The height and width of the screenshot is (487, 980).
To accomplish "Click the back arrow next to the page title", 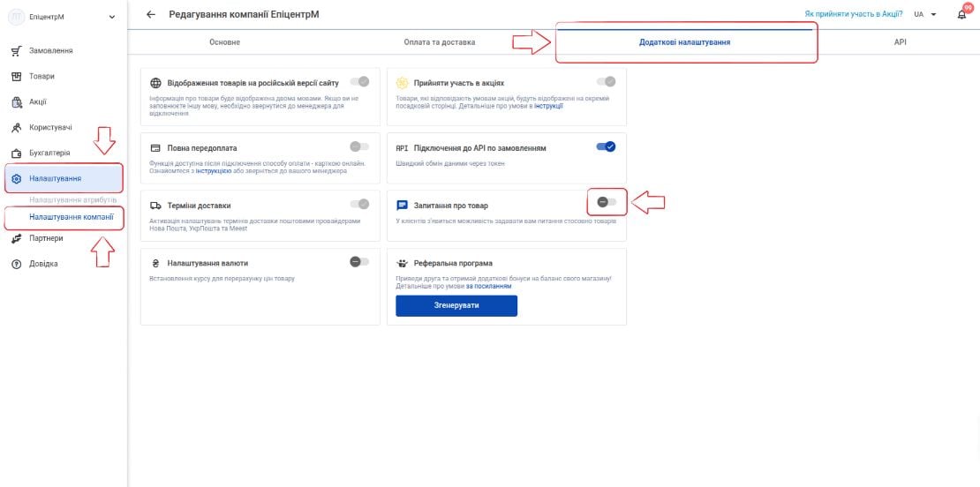I will click(150, 14).
